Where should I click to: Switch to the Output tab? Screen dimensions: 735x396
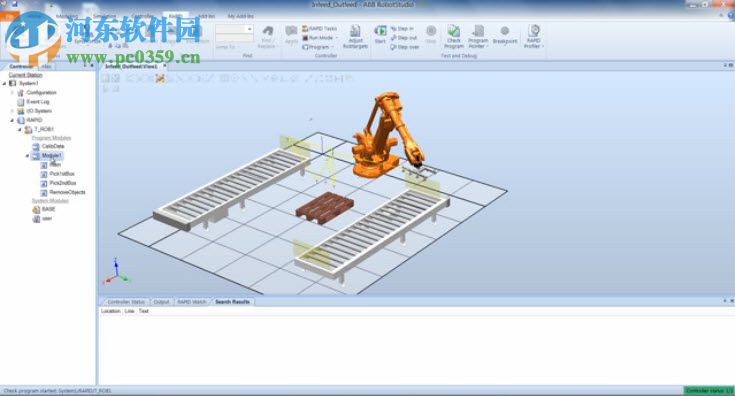[161, 302]
